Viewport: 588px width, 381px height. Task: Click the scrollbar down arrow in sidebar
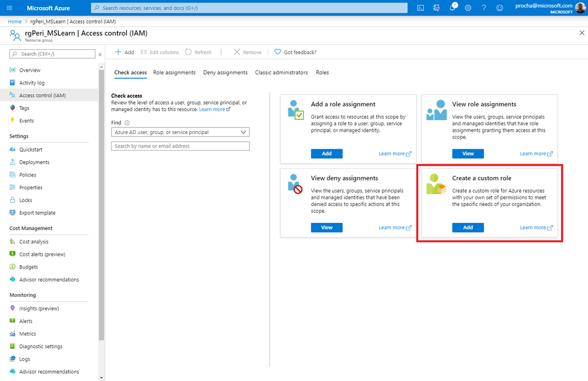(x=101, y=378)
